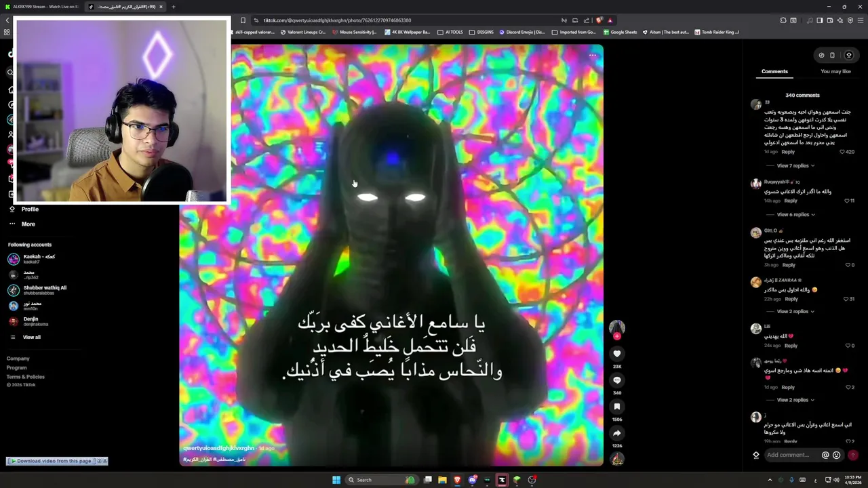
Task: Close the download video bar
Action: click(x=105, y=461)
